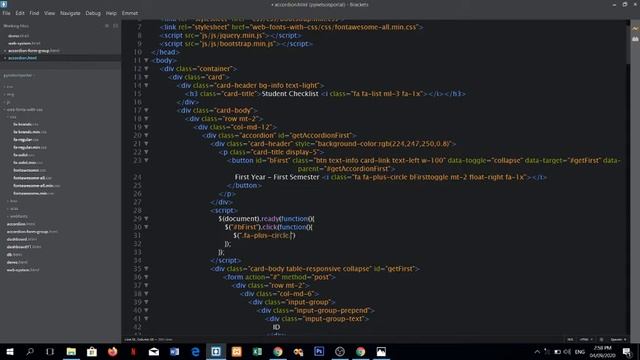This screenshot has width=640, height=360.
Task: Collapse the card div fold on line 13
Action: [x=147, y=77]
